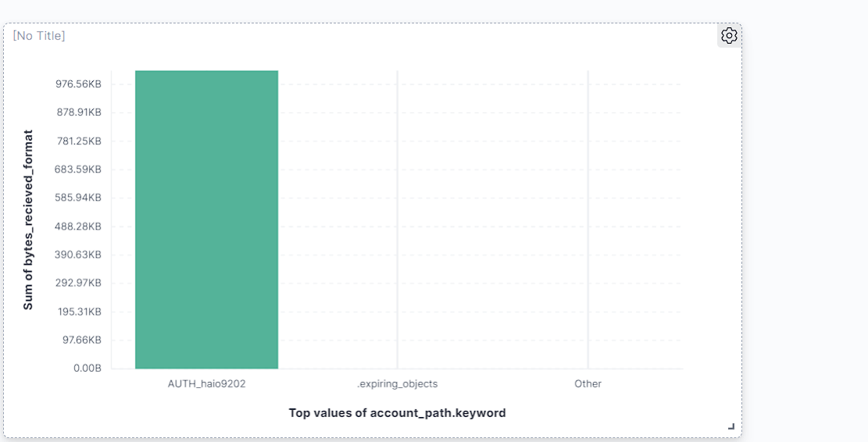The image size is (868, 442).
Task: Click the 488.28KB y-axis tick label
Action: [x=78, y=226]
